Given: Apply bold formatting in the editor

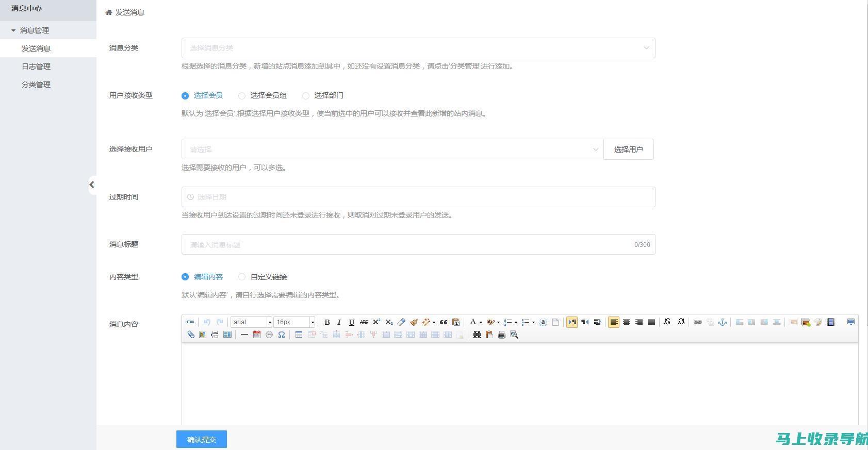Looking at the screenshot, I should point(327,322).
